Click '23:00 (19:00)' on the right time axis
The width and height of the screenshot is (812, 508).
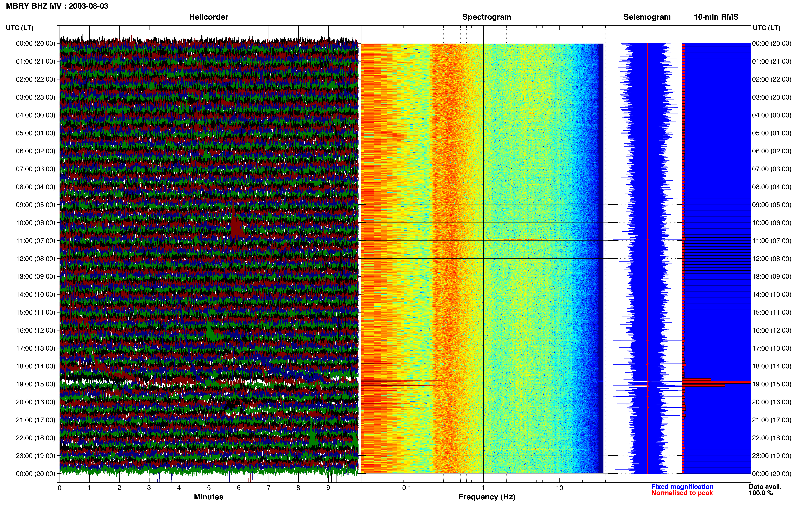pos(772,456)
